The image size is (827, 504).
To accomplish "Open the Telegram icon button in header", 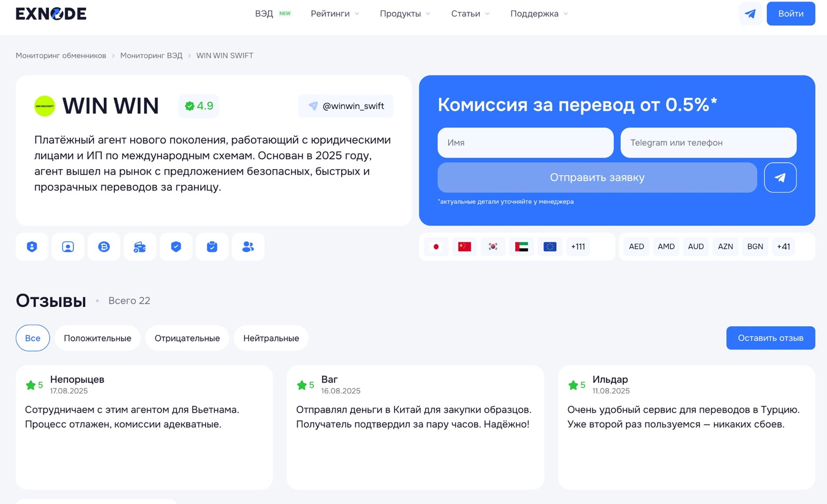I will (x=750, y=13).
